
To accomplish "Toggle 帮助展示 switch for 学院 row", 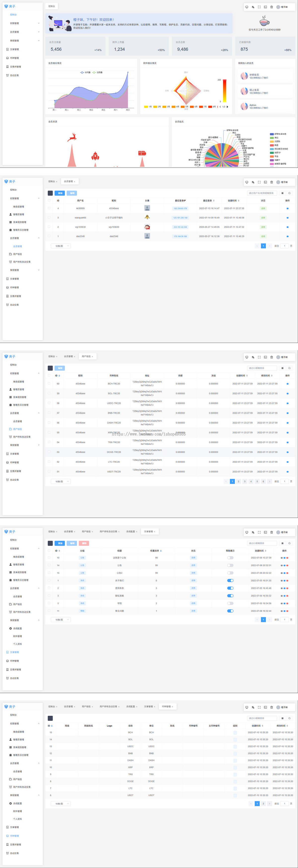I will pos(230,603).
